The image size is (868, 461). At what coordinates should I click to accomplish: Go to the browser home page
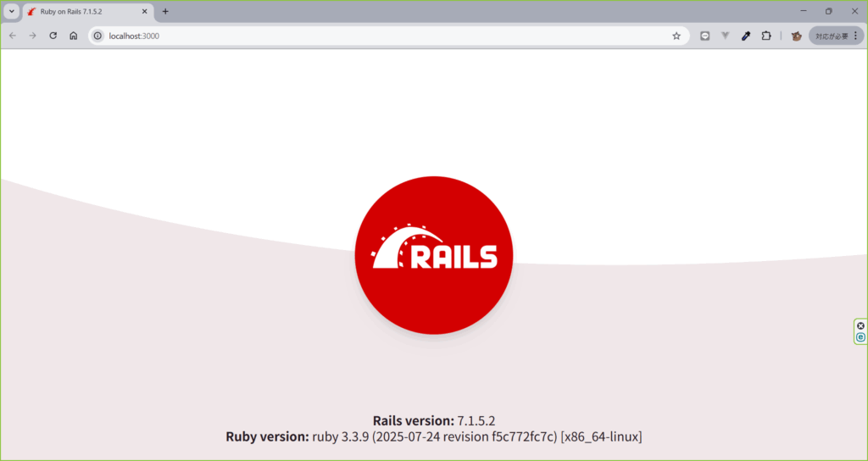click(x=74, y=36)
